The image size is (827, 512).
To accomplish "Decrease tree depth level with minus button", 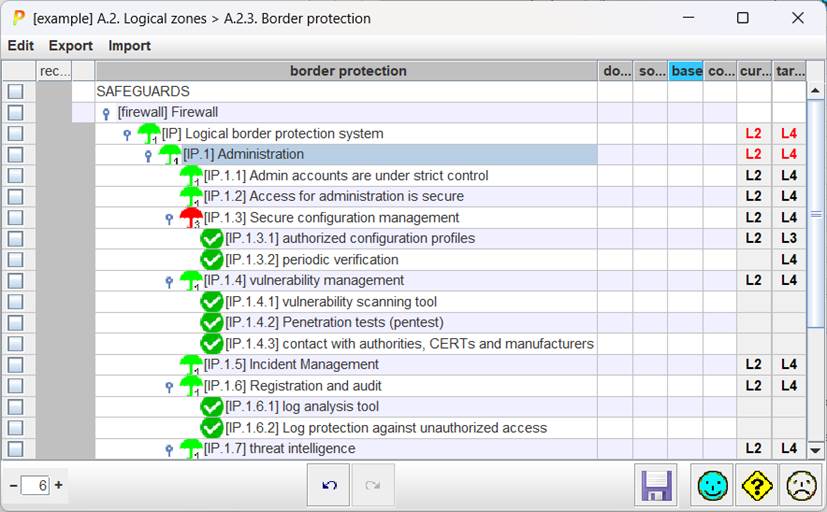I will pos(14,485).
